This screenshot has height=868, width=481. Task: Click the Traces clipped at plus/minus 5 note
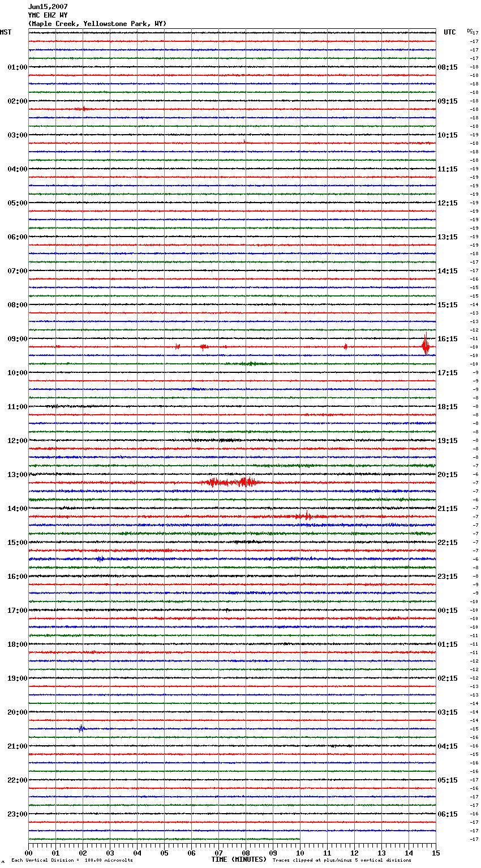coord(342,861)
